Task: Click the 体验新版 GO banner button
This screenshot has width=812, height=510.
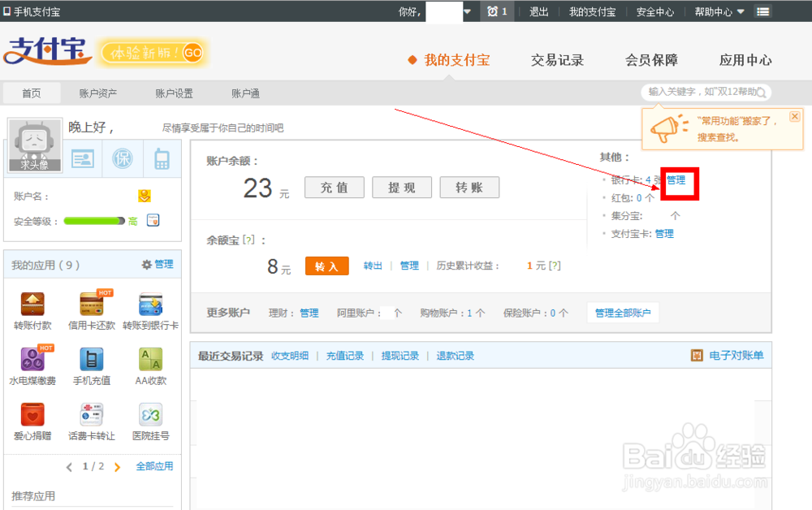Action: (153, 53)
